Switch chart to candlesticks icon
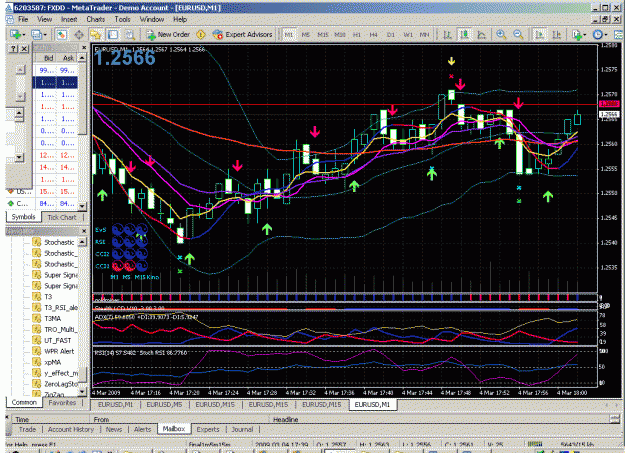The width and height of the screenshot is (625, 453). (x=464, y=35)
